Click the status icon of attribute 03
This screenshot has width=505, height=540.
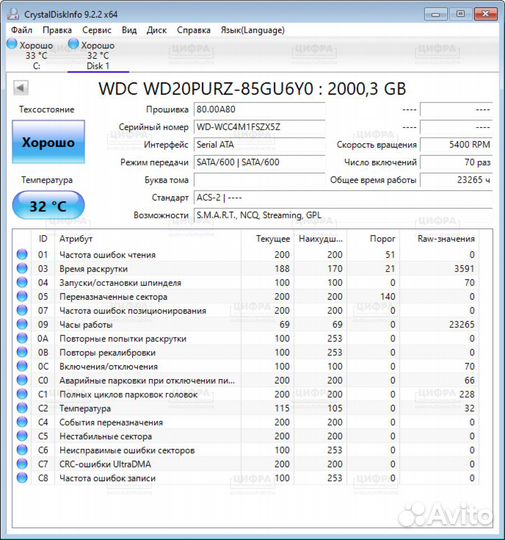(22, 268)
